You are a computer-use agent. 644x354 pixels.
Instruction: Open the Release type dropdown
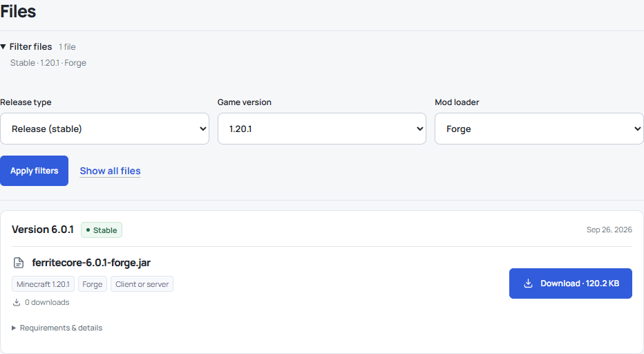point(105,129)
